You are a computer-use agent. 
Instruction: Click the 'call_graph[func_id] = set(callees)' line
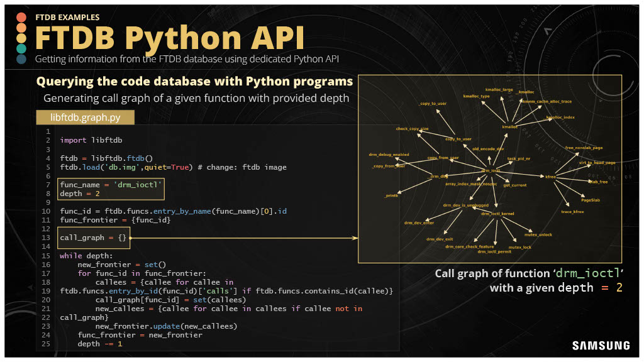pyautogui.click(x=170, y=300)
